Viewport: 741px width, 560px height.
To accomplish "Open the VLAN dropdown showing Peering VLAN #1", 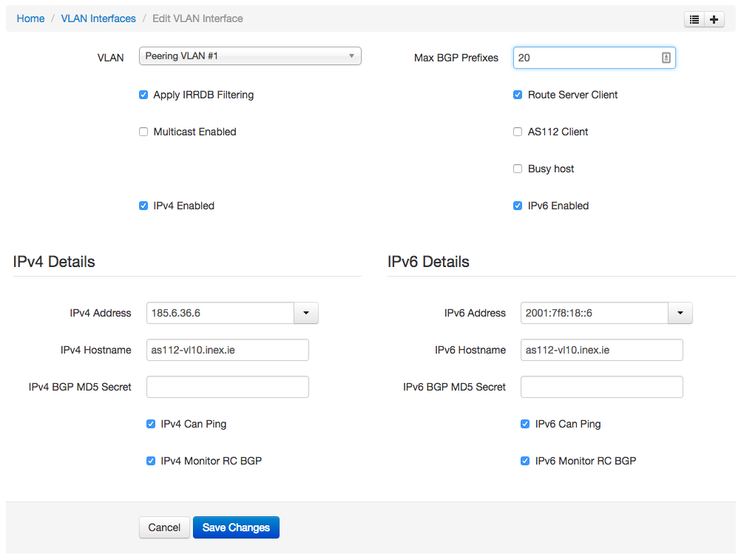I will [x=250, y=55].
